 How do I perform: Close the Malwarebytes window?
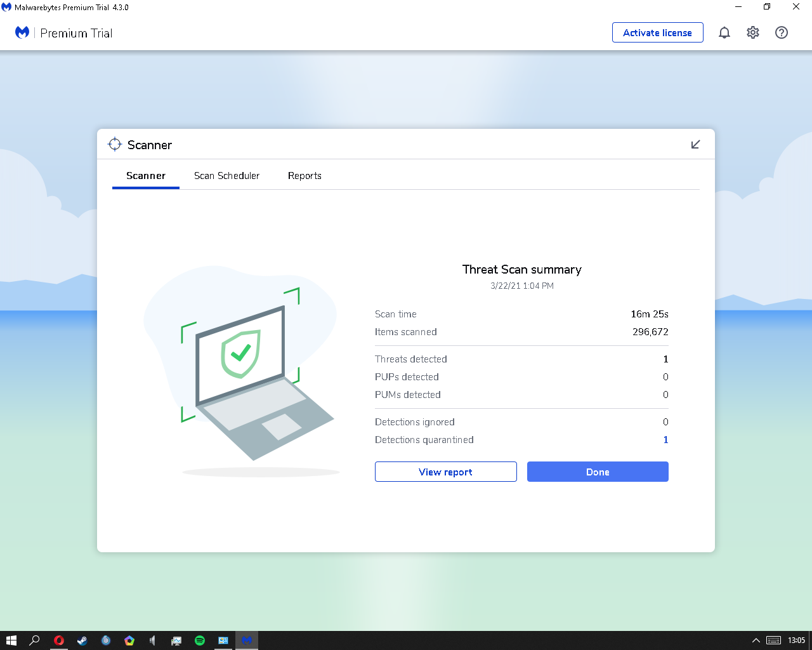tap(796, 7)
